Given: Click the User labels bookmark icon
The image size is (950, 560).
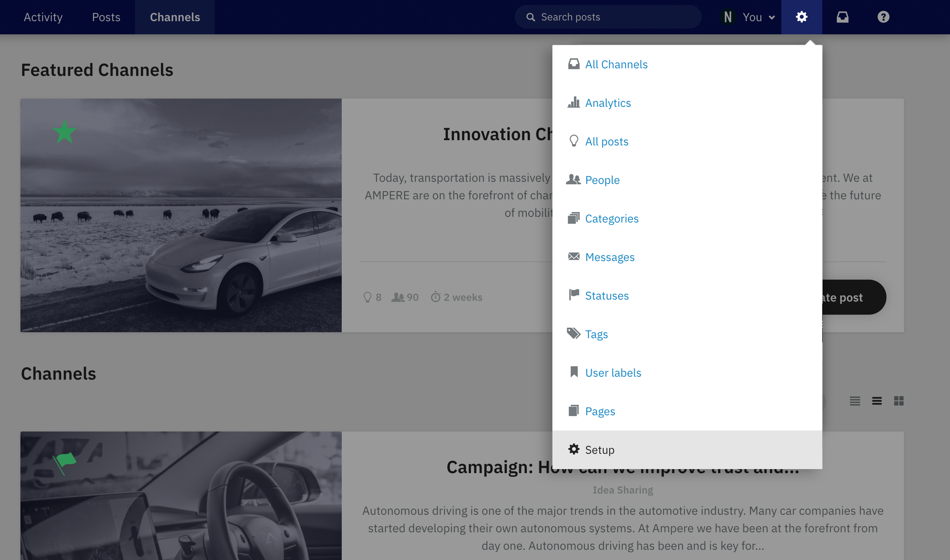Looking at the screenshot, I should pos(574,372).
